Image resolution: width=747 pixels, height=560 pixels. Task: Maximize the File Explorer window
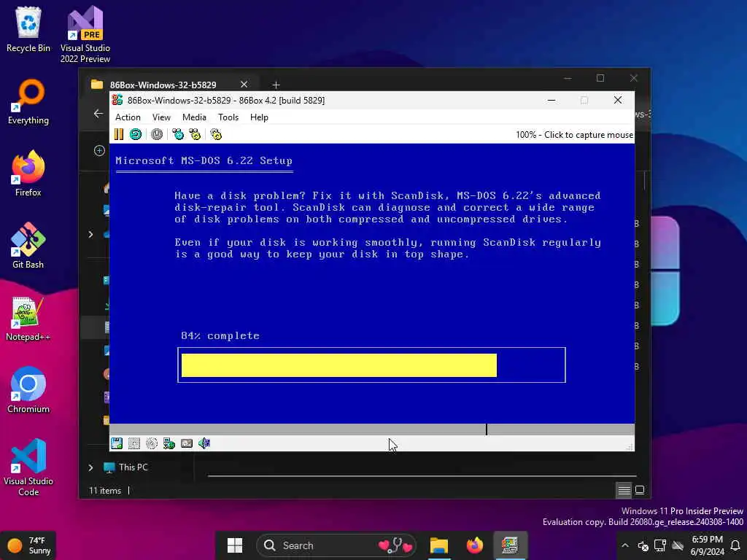tap(600, 77)
